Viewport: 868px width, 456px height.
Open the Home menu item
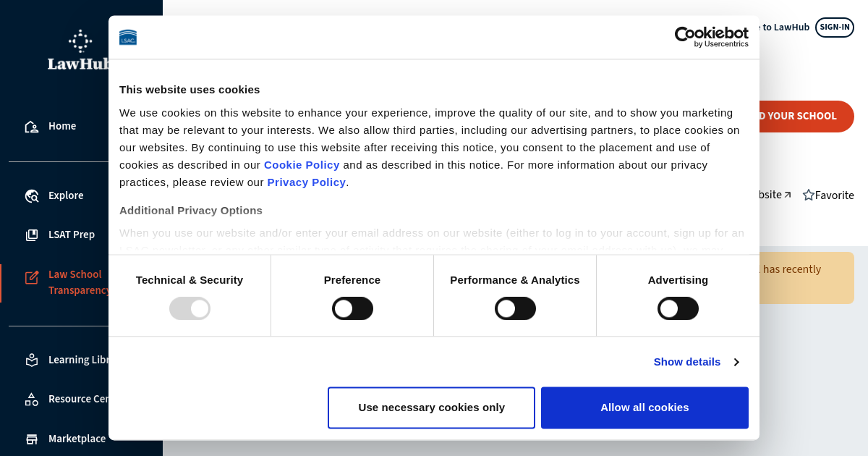(62, 126)
